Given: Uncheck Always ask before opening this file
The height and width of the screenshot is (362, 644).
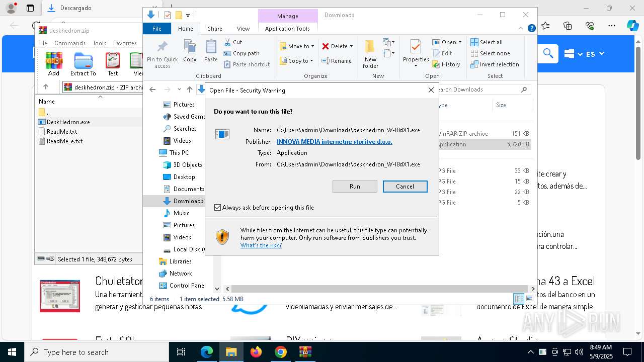Looking at the screenshot, I should 217,207.
